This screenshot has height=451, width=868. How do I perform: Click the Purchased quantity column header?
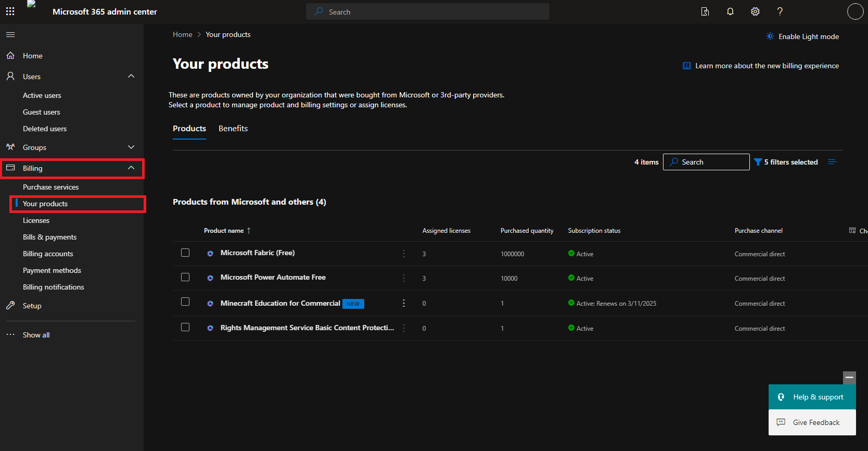tap(527, 231)
